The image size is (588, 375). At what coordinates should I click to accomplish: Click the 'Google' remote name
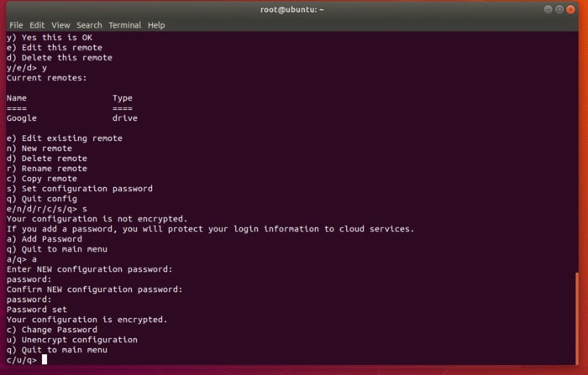point(22,118)
